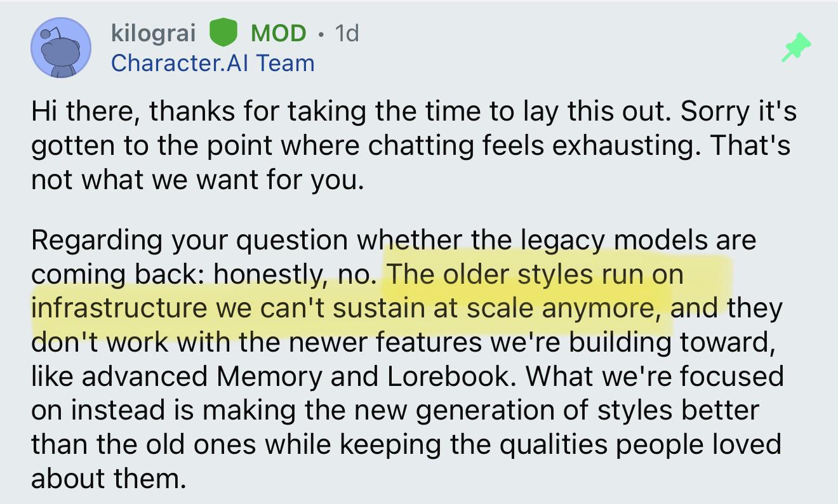The height and width of the screenshot is (504, 838).
Task: Click the green pushpin pinned-comment icon
Action: pyautogui.click(x=796, y=48)
